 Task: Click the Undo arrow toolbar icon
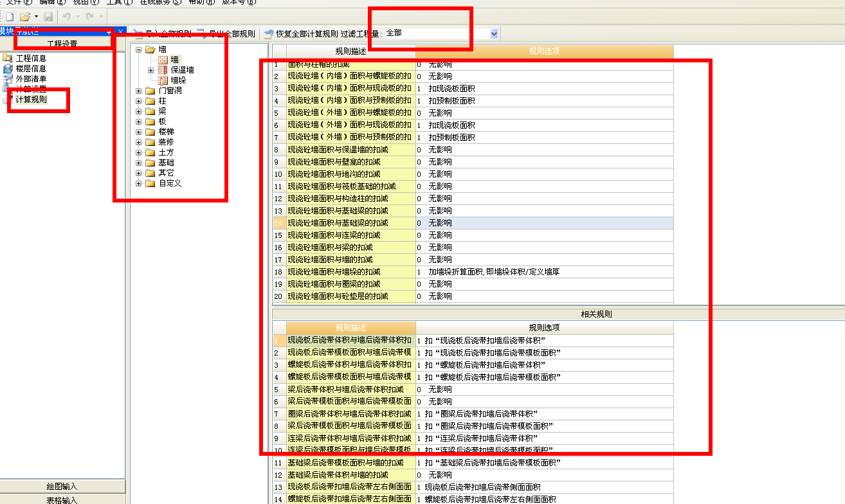click(68, 16)
